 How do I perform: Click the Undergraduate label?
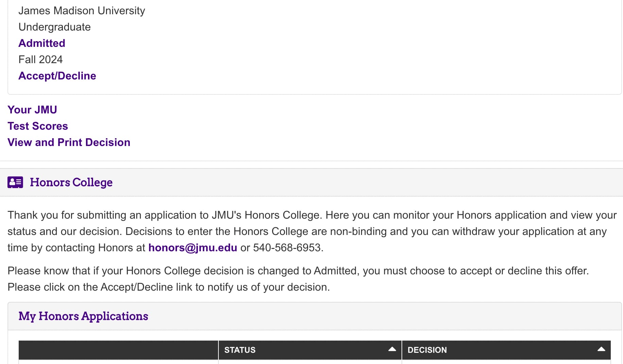54,27
